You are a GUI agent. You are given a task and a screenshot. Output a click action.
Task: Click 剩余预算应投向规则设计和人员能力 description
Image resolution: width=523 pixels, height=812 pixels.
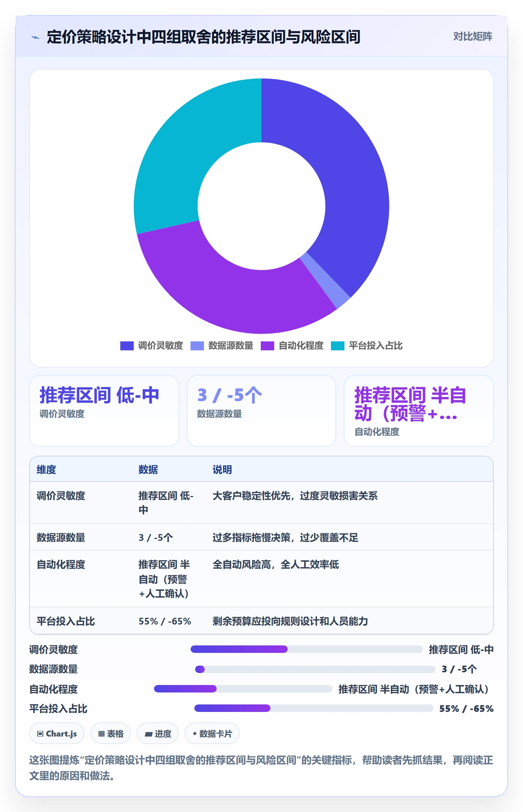coord(290,621)
